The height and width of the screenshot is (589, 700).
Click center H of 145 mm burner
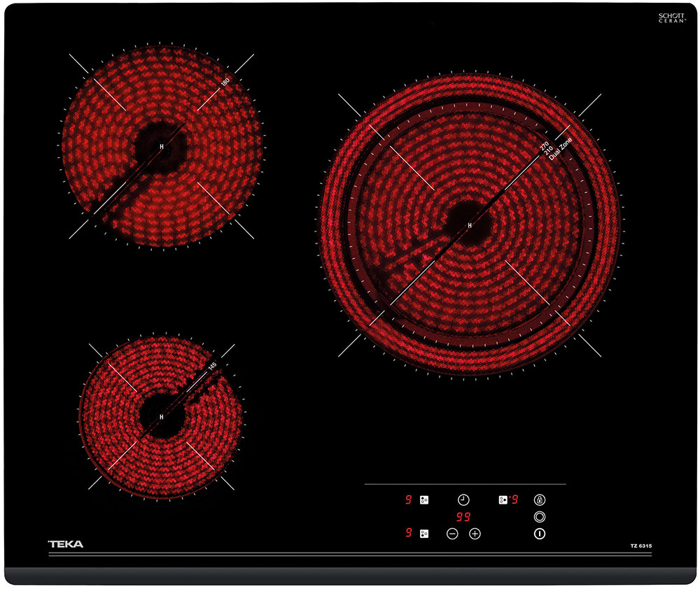[x=162, y=417]
